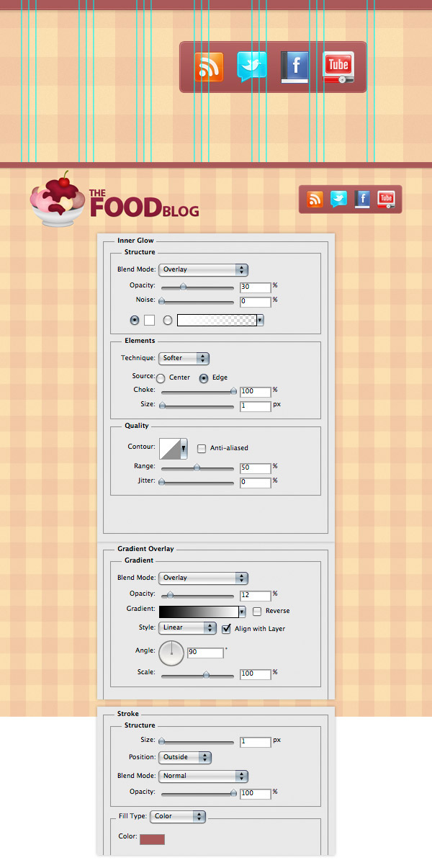Click the black to white gradient bar
Viewport: 432px width, 868px height.
(x=199, y=612)
